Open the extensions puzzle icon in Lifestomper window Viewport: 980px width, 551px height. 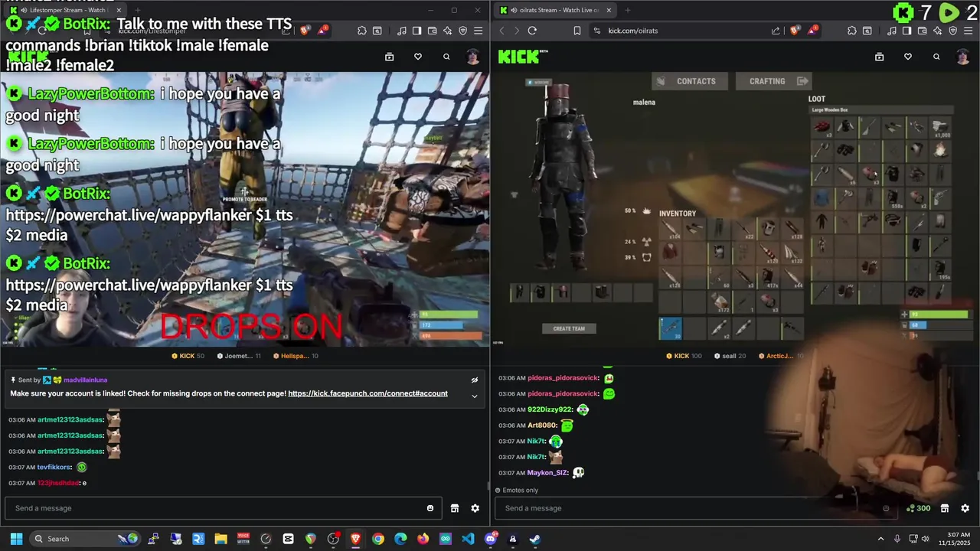pyautogui.click(x=361, y=31)
